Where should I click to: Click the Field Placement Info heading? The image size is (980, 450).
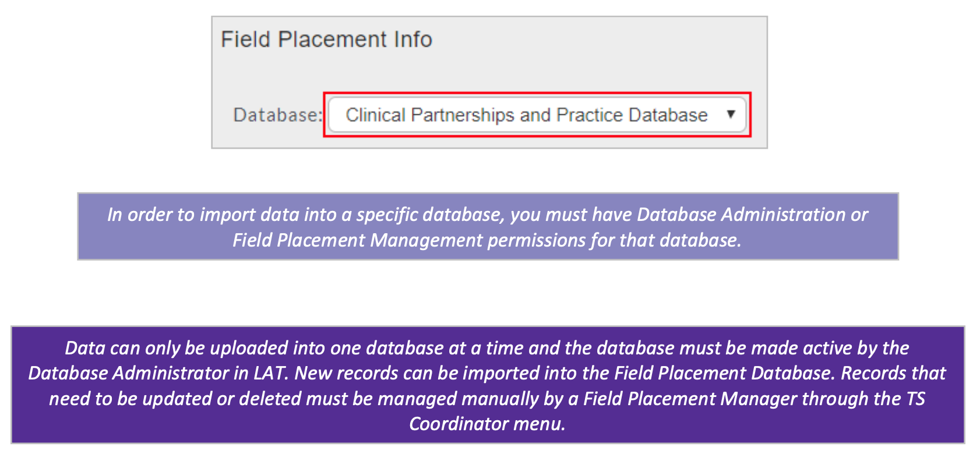pos(326,40)
